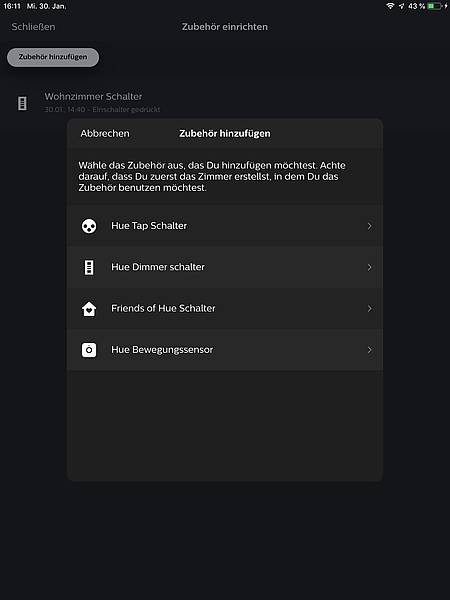This screenshot has width=450, height=600.
Task: Expand Hue Tap Schalter chevron
Action: [370, 226]
